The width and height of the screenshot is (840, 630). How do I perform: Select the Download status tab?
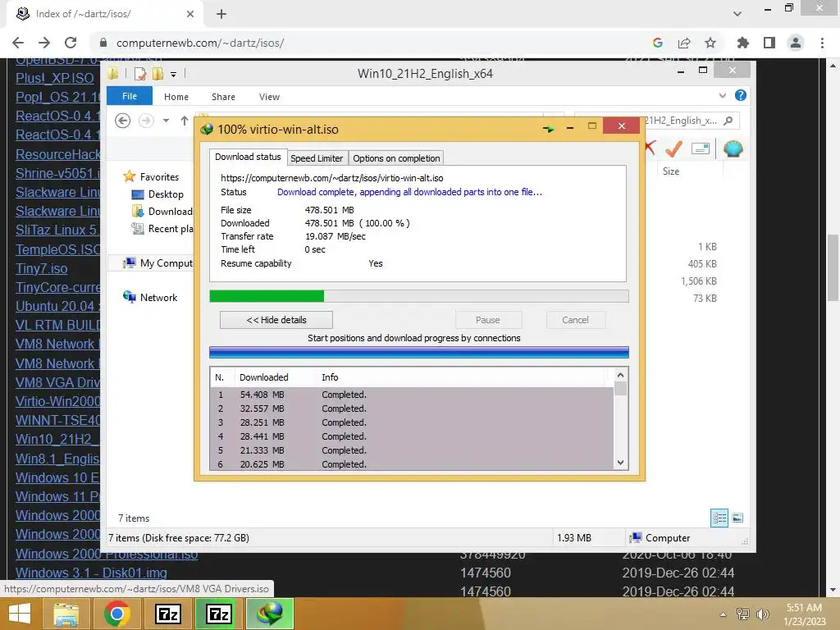coord(248,157)
